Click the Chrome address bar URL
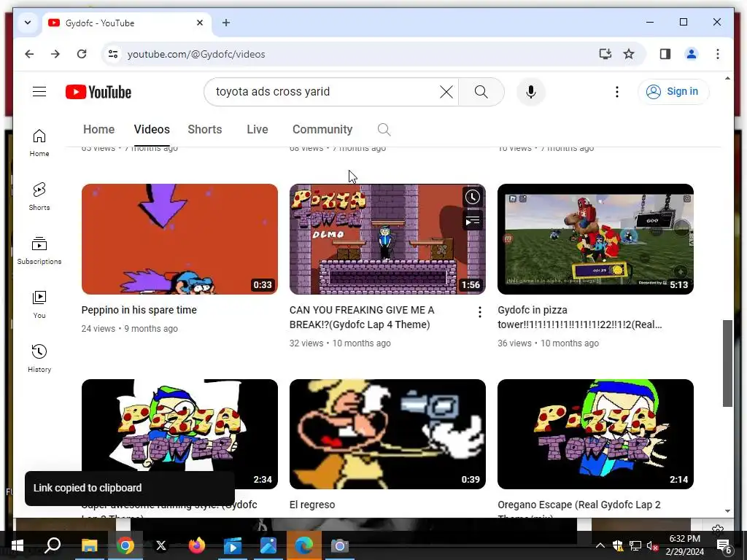This screenshot has height=560, width=747. coord(196,54)
